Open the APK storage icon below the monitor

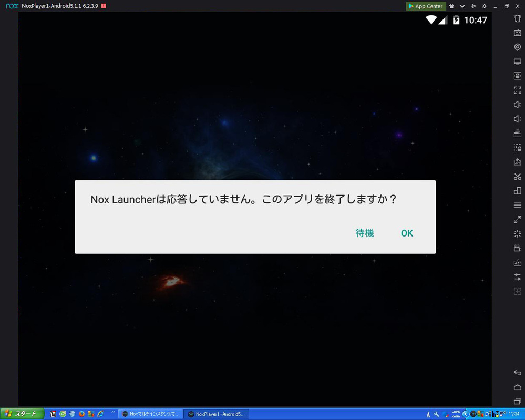[x=517, y=76]
